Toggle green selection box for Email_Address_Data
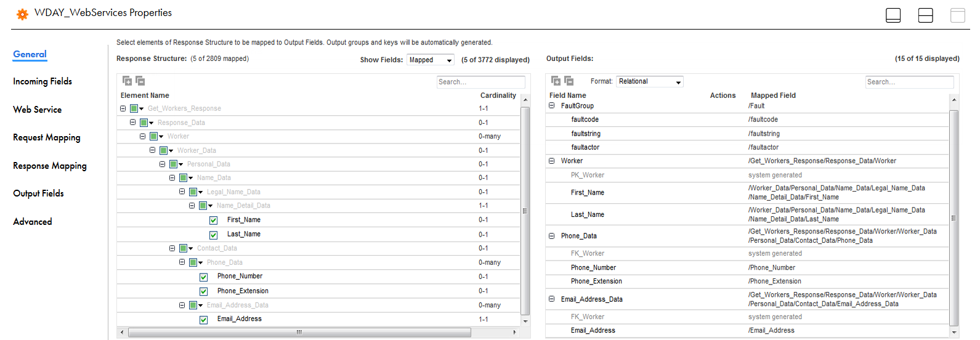 (x=193, y=305)
